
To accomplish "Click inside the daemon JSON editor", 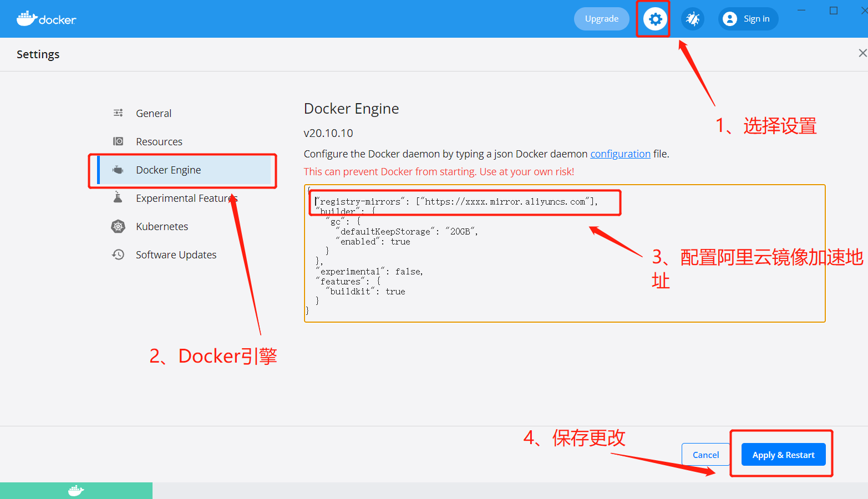I will (565, 253).
